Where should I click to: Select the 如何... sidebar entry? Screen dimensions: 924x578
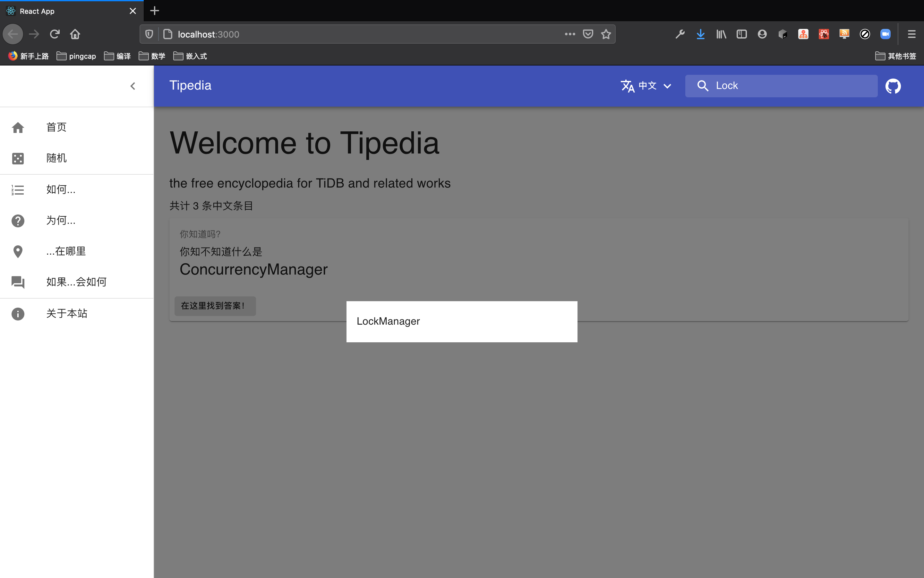pyautogui.click(x=77, y=189)
